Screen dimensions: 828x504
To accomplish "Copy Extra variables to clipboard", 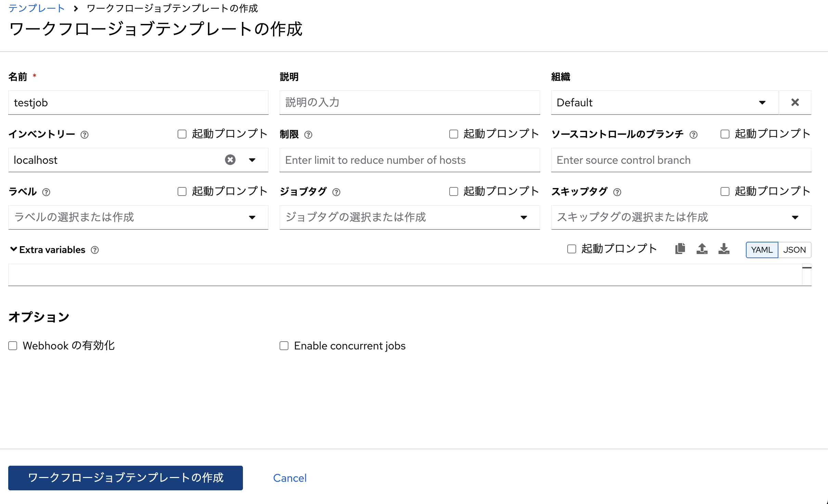I will pos(680,249).
